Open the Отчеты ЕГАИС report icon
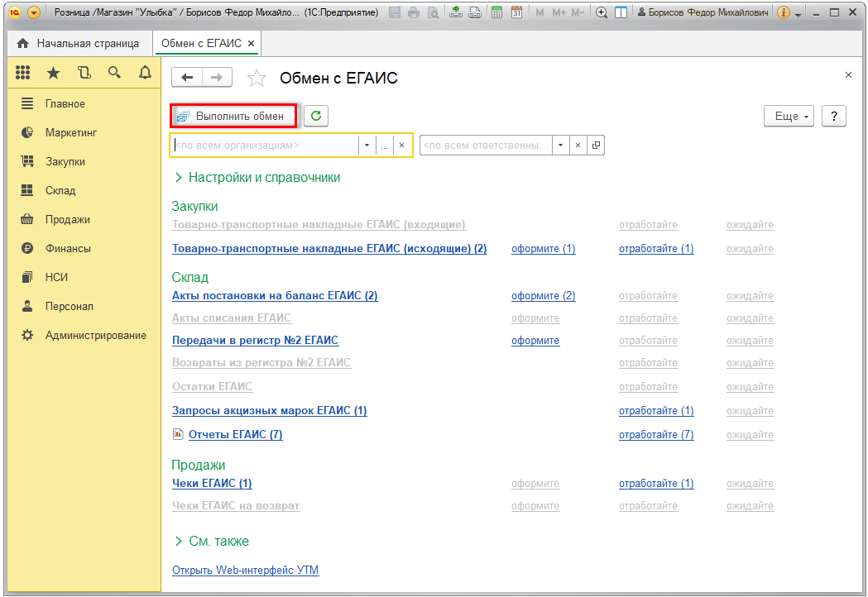 click(x=178, y=434)
